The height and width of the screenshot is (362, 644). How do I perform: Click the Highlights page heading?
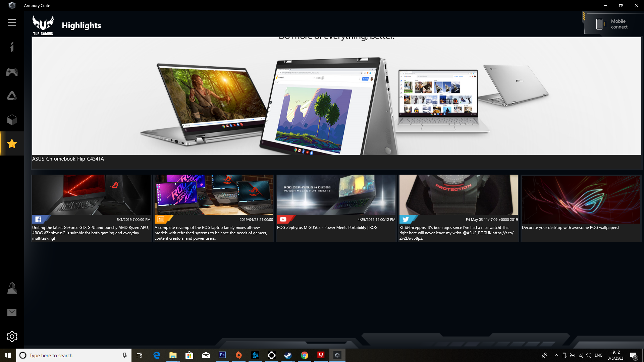(x=82, y=25)
